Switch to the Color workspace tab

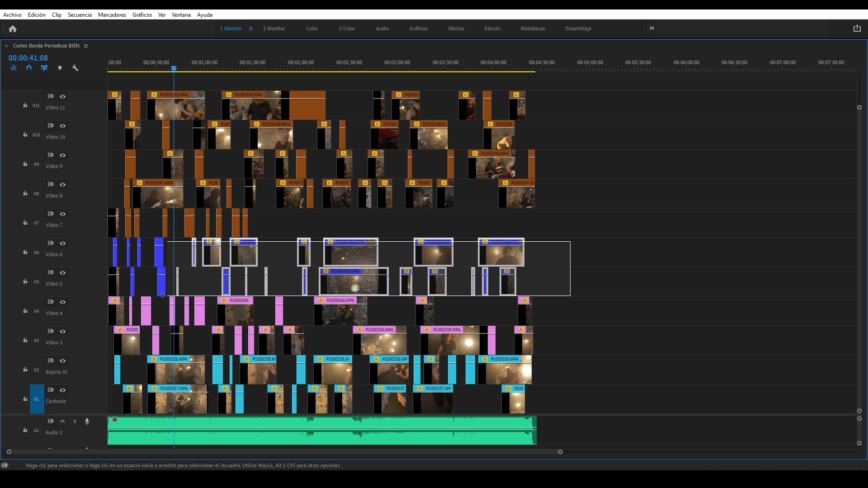[312, 28]
